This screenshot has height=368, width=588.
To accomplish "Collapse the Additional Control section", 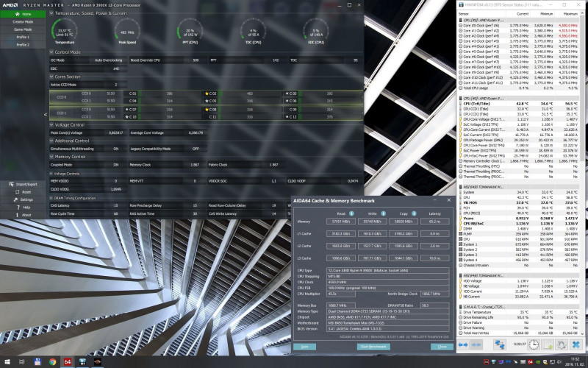I will pos(51,141).
